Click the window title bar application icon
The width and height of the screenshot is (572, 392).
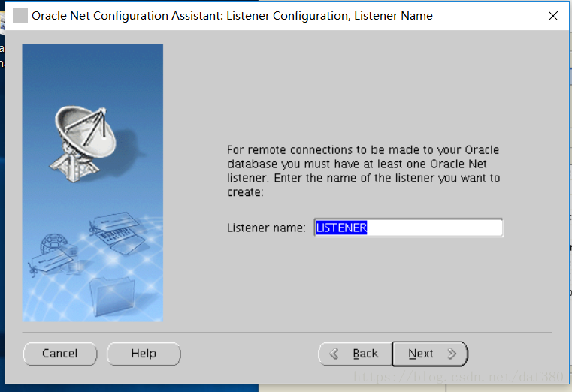20,15
